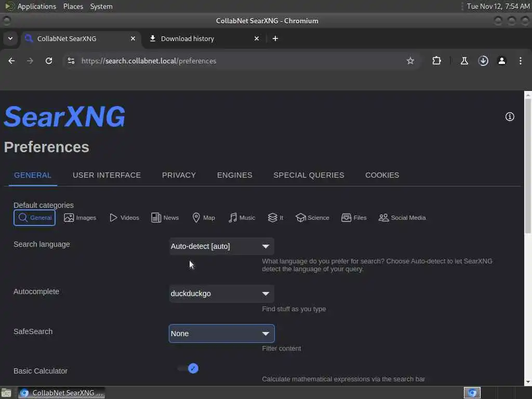This screenshot has height=399, width=532.
Task: Toggle the Social Media default category
Action: click(x=402, y=218)
